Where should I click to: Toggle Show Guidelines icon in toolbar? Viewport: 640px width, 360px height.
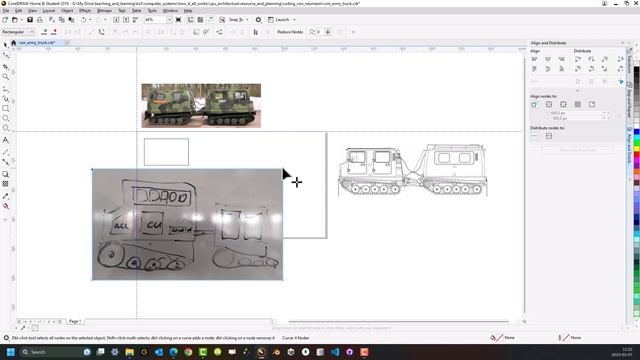pos(210,20)
